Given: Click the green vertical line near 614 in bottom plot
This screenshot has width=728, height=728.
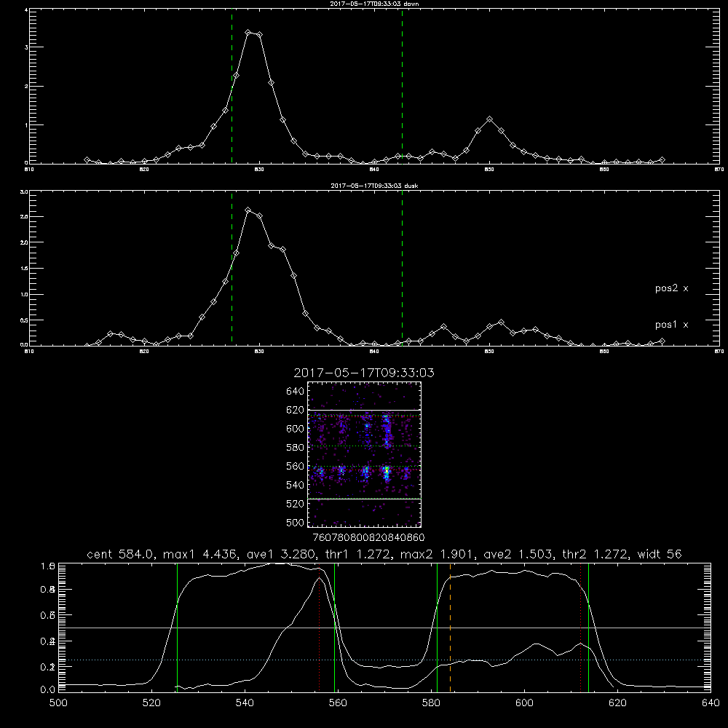Looking at the screenshot, I should click(589, 628).
